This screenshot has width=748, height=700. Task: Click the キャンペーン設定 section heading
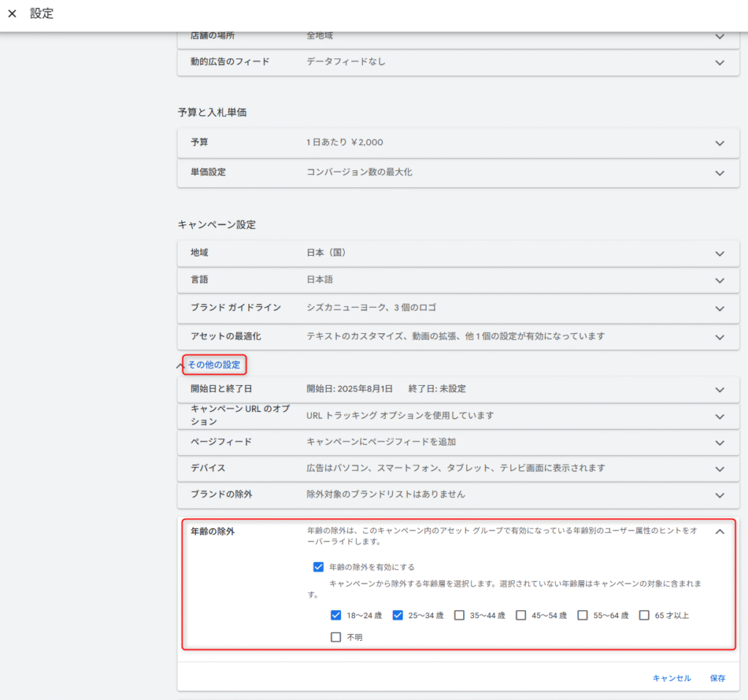[x=216, y=225]
